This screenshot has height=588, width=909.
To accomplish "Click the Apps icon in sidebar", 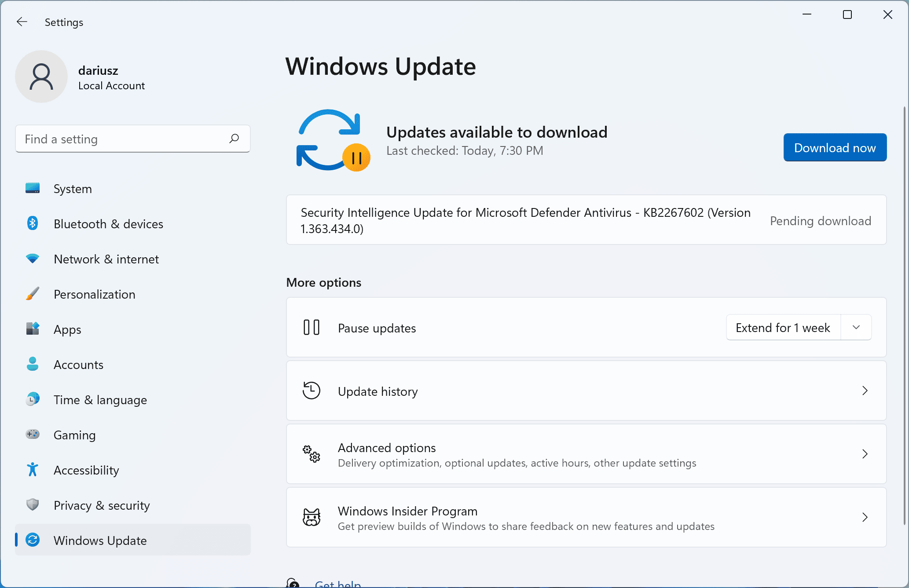I will (33, 329).
